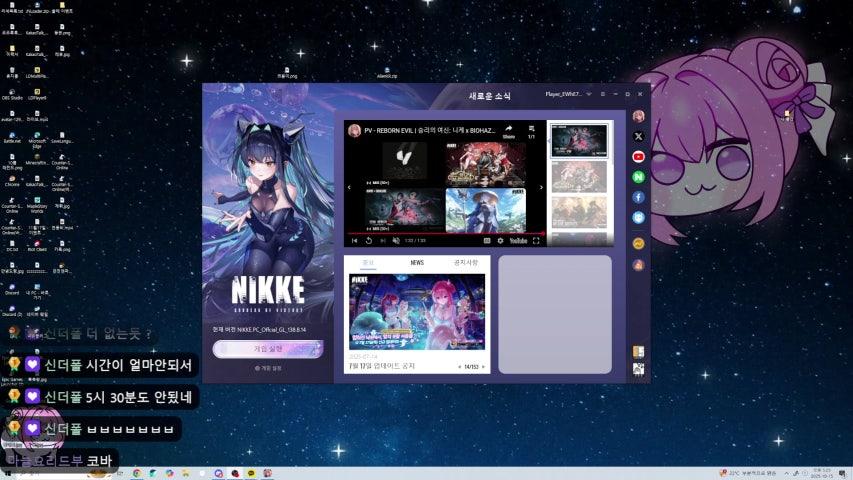Select the first video thumbnail in side list
This screenshot has height=480, width=853.
click(x=579, y=140)
